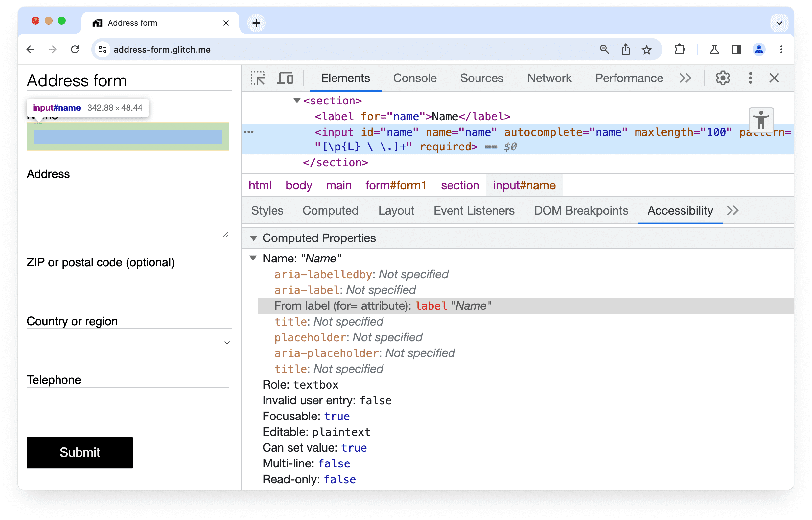The height and width of the screenshot is (520, 812).
Task: Click the Close DevTools panel icon
Action: coord(774,78)
